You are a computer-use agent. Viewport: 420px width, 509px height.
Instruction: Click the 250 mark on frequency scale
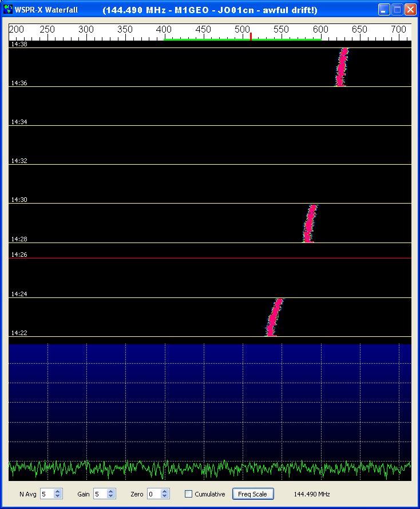click(x=47, y=29)
